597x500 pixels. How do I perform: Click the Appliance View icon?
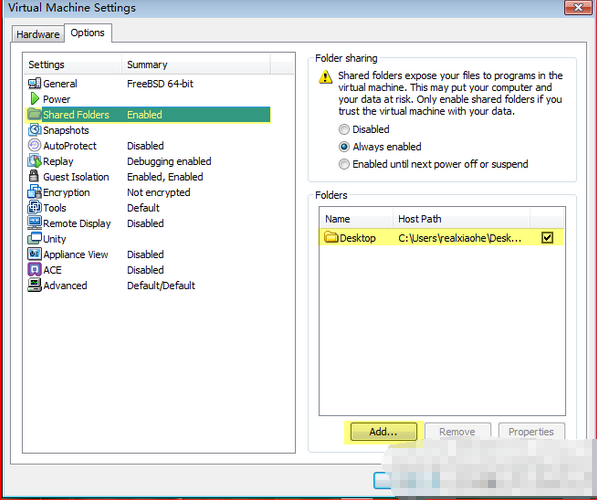(34, 254)
